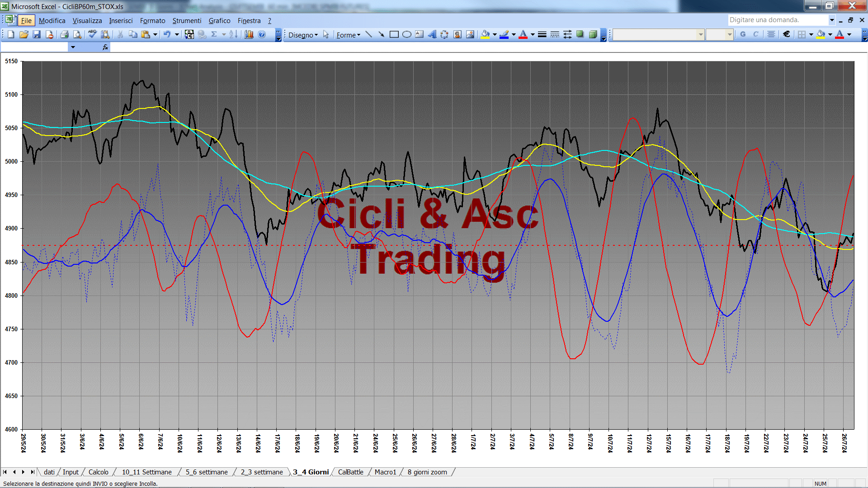Insert picture from file
The width and height of the screenshot is (868, 488).
[470, 35]
